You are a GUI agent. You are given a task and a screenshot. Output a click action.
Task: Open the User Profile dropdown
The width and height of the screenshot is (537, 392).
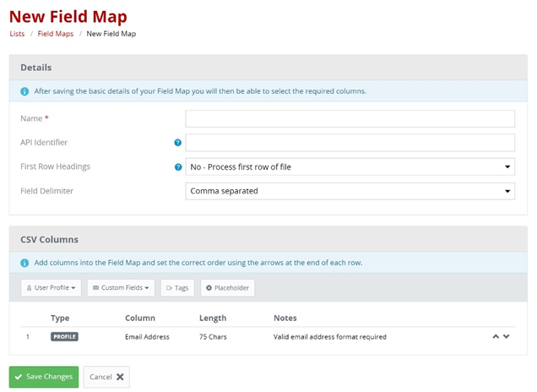coord(52,288)
